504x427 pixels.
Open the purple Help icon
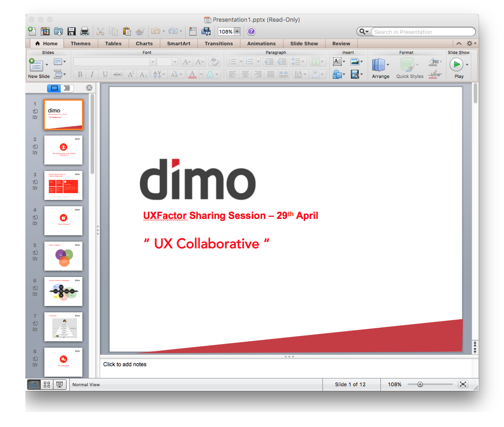click(251, 31)
